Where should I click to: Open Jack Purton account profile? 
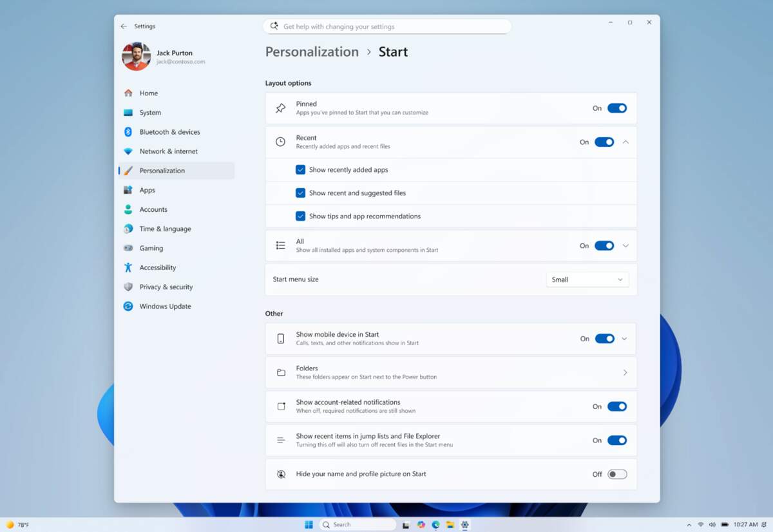coord(164,57)
